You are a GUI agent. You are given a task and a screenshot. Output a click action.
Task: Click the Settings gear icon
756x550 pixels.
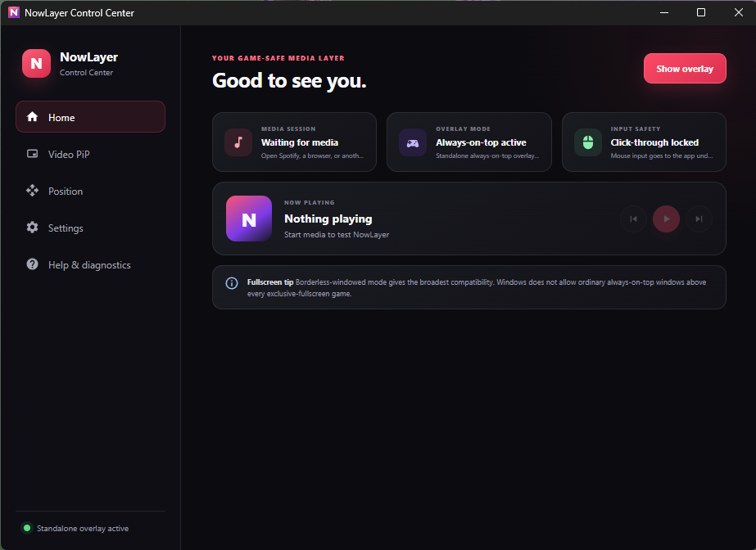click(32, 228)
